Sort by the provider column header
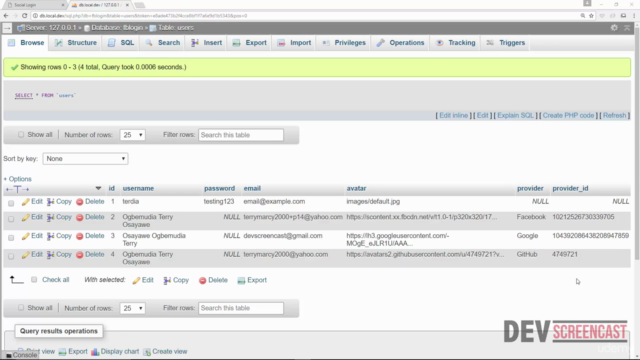640x360 pixels. [x=530, y=188]
